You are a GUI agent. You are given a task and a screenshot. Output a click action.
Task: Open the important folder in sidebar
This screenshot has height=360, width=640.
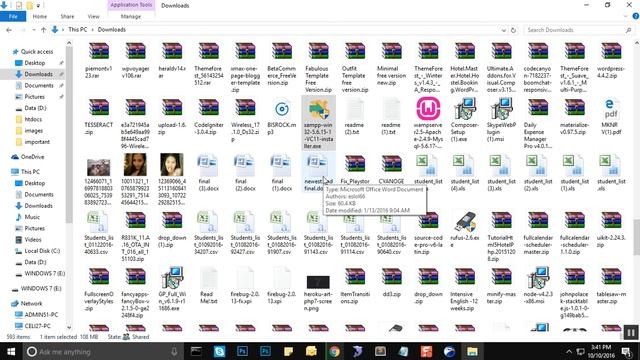pos(37,142)
